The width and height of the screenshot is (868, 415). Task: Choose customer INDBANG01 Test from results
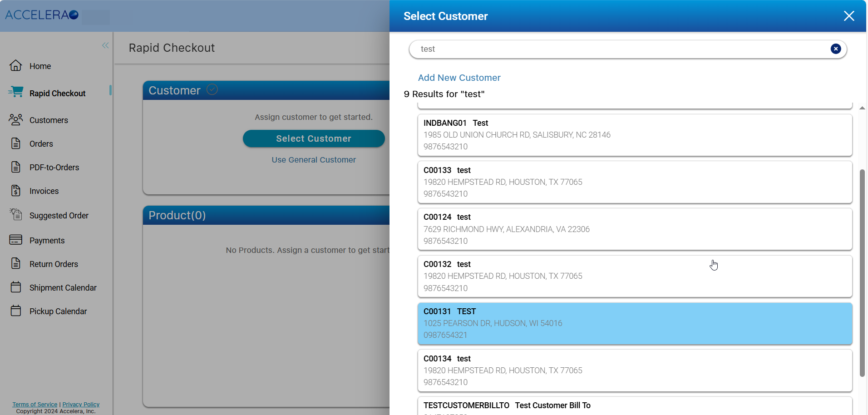pyautogui.click(x=634, y=135)
